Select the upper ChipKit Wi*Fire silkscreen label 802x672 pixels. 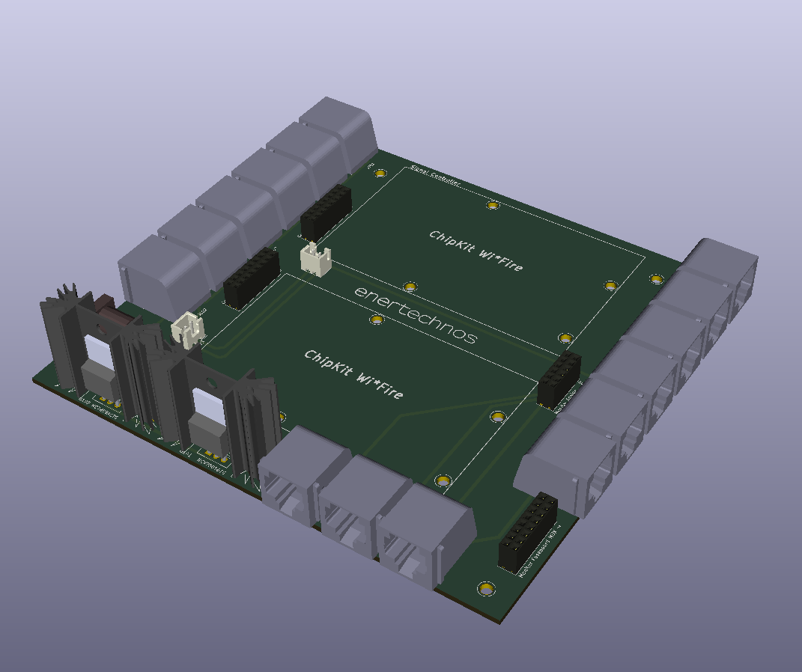tap(476, 251)
